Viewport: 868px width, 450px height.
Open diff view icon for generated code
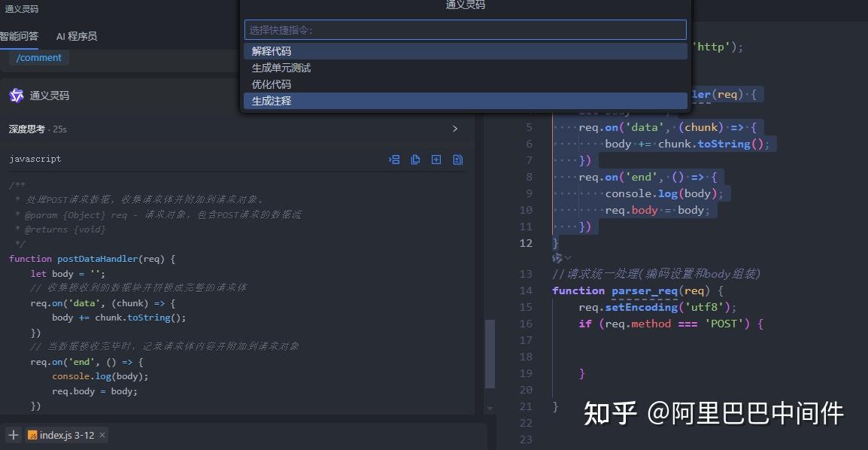pos(458,160)
